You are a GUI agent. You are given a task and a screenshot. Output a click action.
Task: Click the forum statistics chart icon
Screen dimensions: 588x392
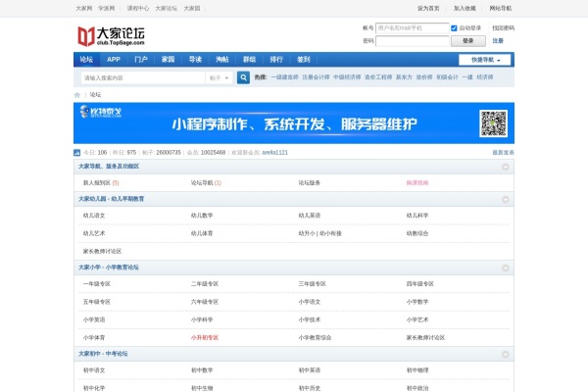pos(77,153)
